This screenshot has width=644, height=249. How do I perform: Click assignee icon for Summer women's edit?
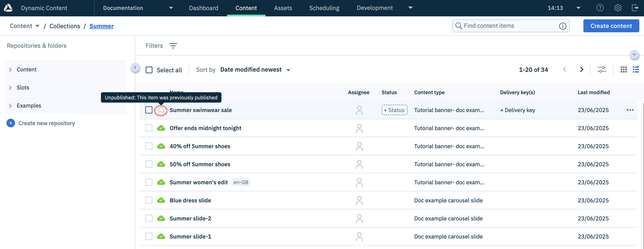click(359, 183)
